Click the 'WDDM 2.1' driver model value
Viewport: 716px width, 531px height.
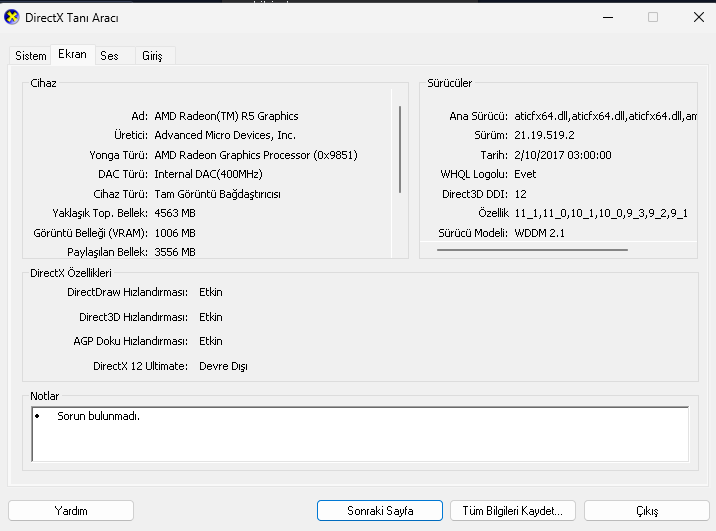[539, 233]
